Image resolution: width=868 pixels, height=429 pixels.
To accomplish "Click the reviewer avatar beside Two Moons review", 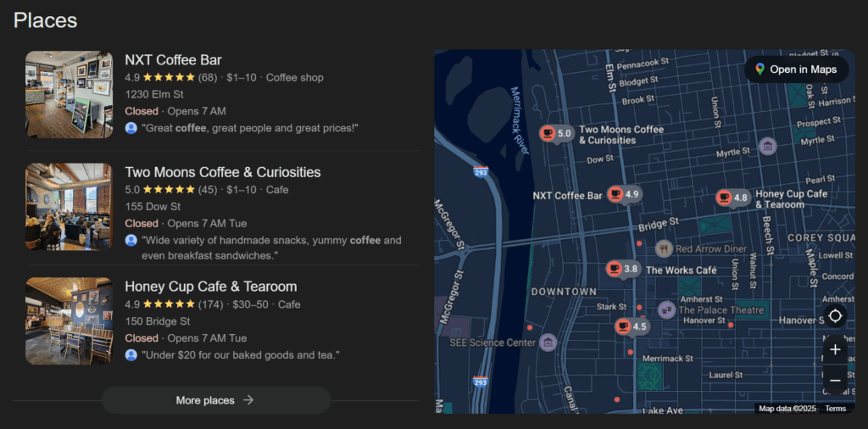I will click(x=131, y=240).
